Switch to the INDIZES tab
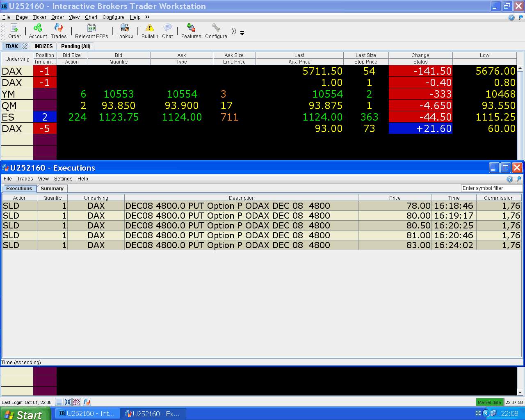The height and width of the screenshot is (420, 525). 43,46
